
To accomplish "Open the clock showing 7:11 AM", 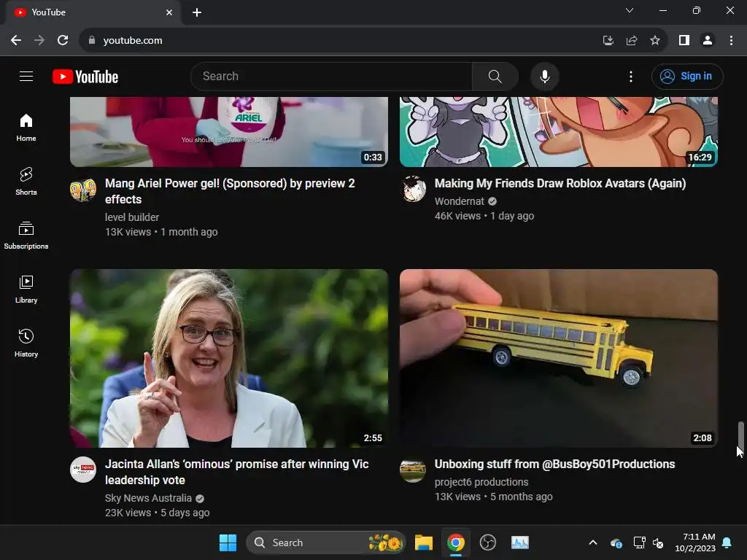I will [695, 542].
